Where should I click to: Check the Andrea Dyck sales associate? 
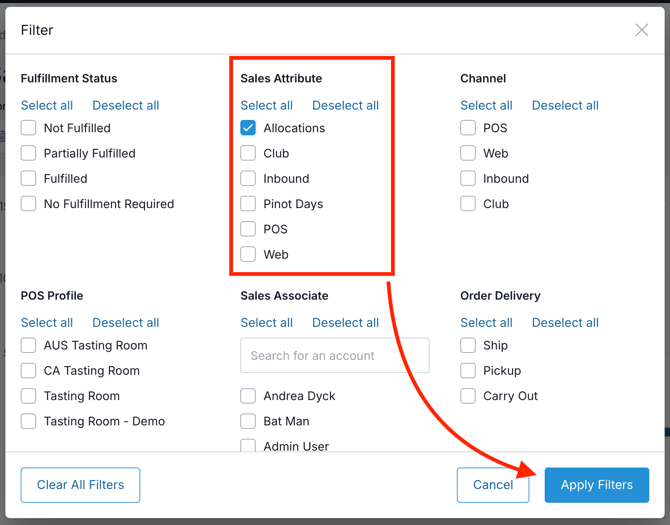coord(248,396)
